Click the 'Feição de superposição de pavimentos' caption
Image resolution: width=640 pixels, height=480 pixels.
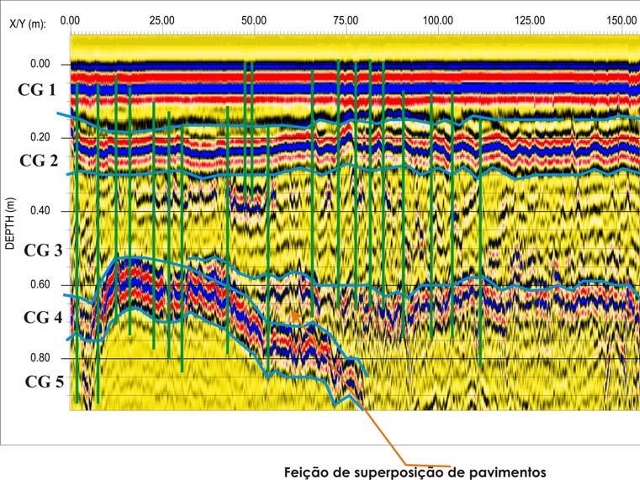[415, 472]
